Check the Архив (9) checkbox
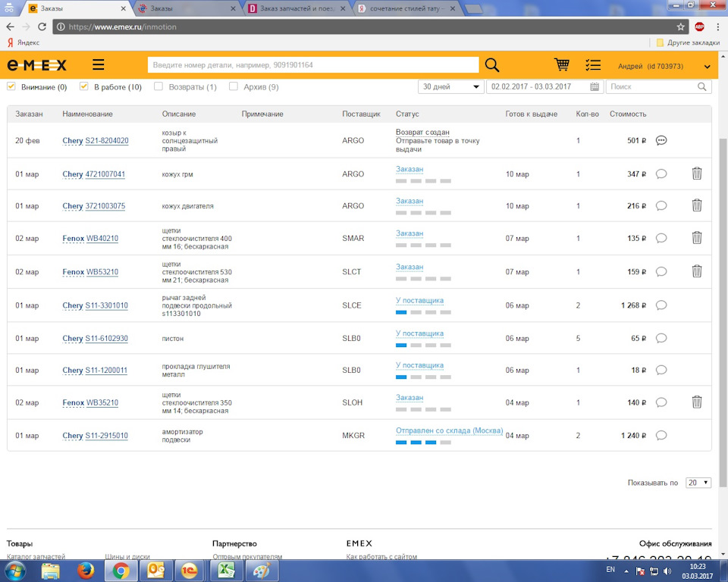This screenshot has width=728, height=582. pos(234,86)
